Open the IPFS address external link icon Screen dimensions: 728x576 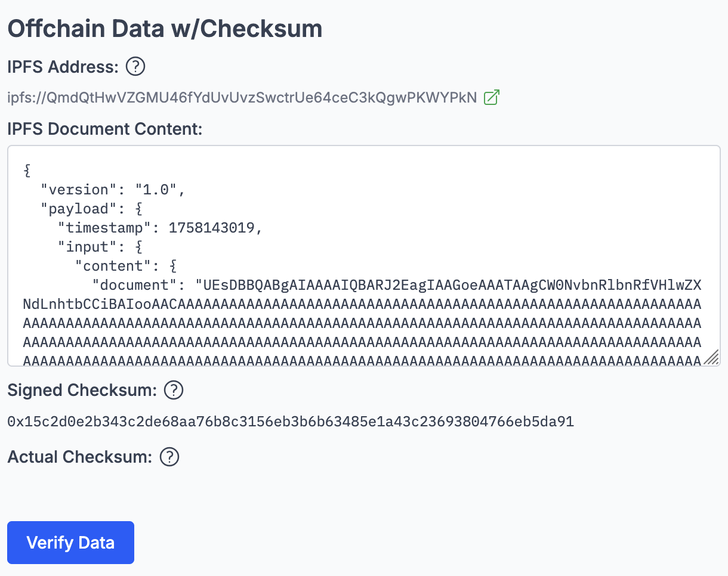point(491,98)
